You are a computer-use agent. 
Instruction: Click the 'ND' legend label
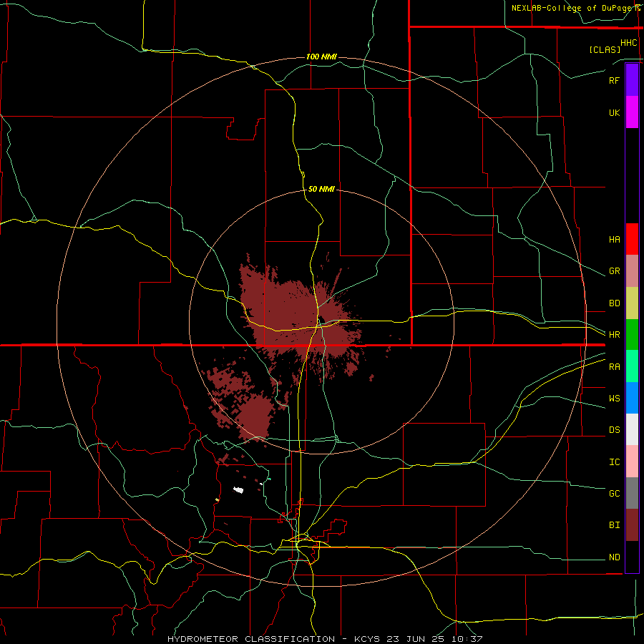click(x=614, y=557)
